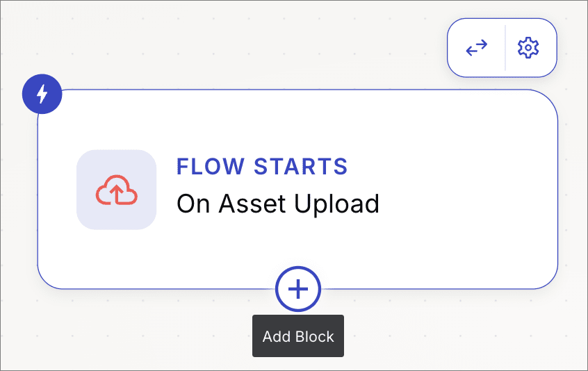Click the "FLOW STARTS" heading

[262, 166]
